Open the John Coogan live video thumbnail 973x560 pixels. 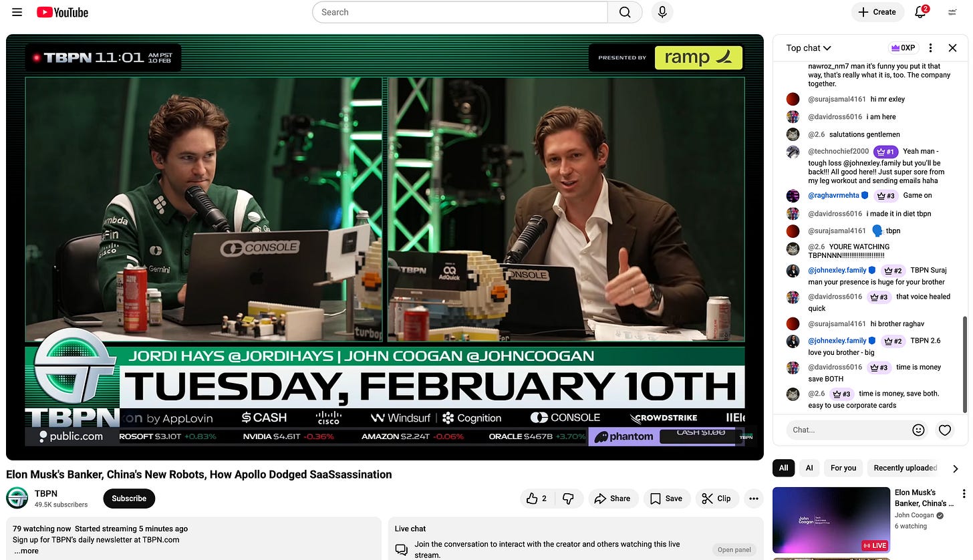(831, 520)
